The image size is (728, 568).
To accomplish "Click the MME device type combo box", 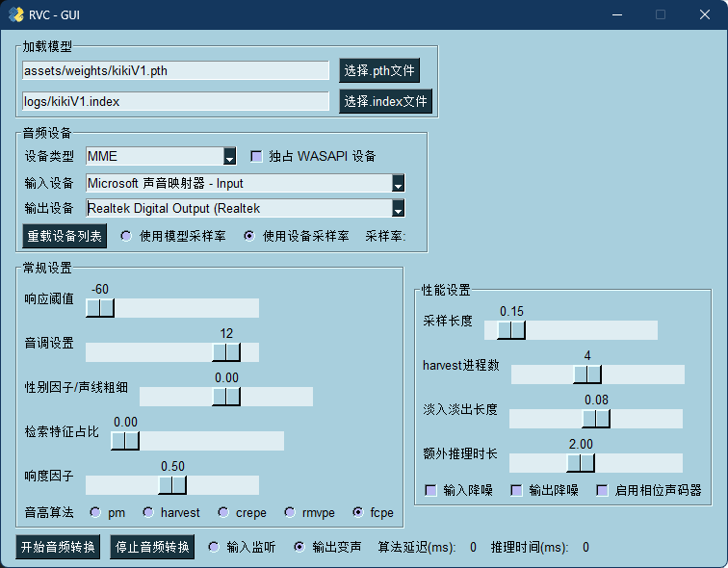I will (x=161, y=156).
